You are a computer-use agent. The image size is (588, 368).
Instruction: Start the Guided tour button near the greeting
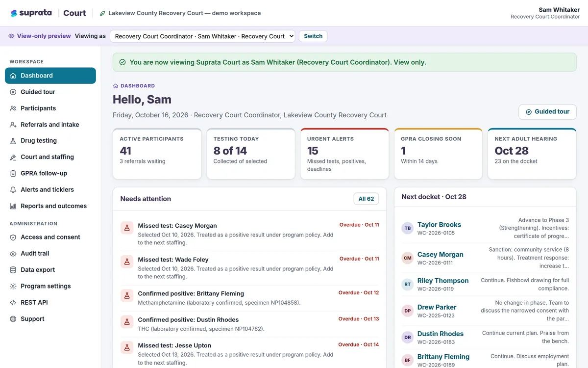click(547, 112)
